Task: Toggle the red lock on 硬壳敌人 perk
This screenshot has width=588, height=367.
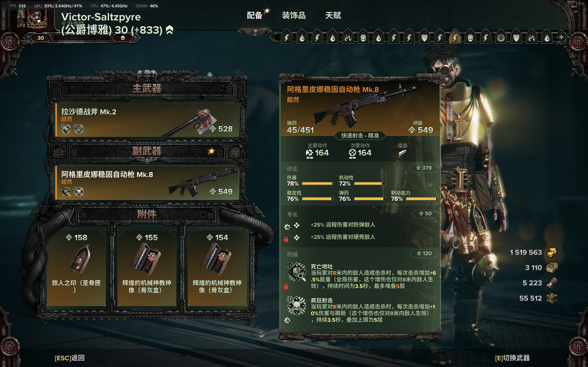Action: click(x=286, y=239)
